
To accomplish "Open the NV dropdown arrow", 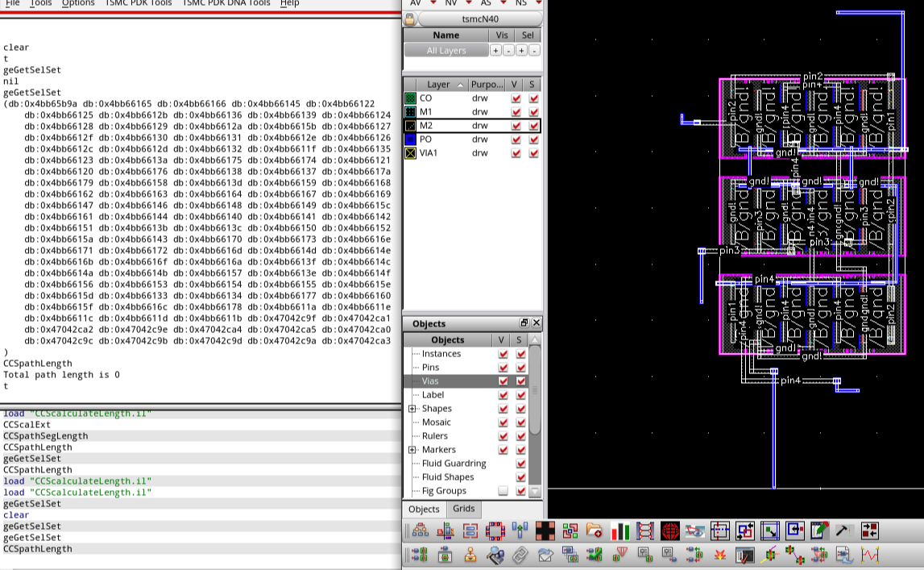I will click(x=468, y=3).
